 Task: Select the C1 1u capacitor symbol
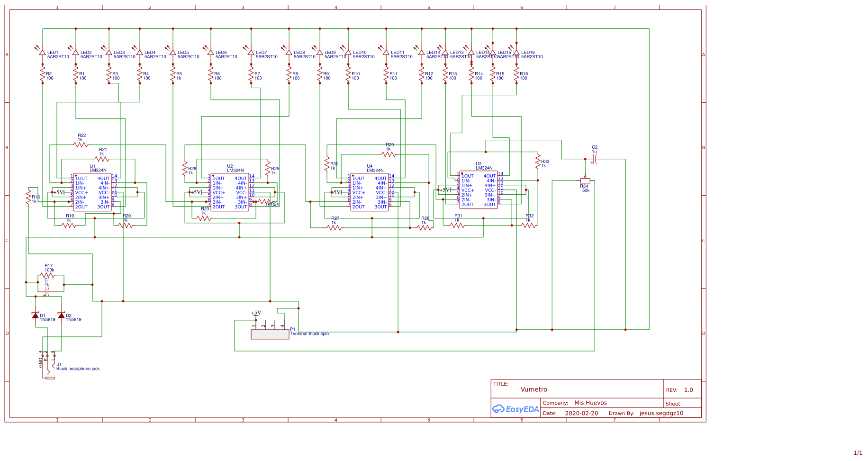tap(46, 291)
